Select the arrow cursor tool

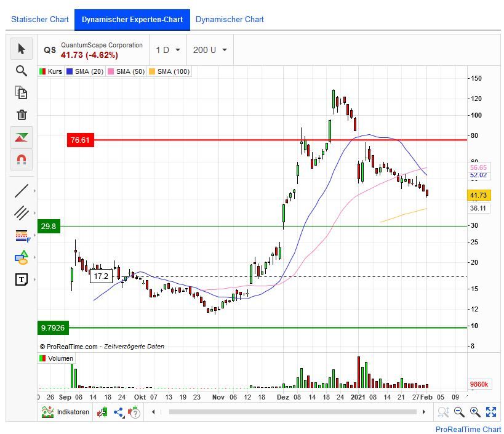click(x=22, y=49)
